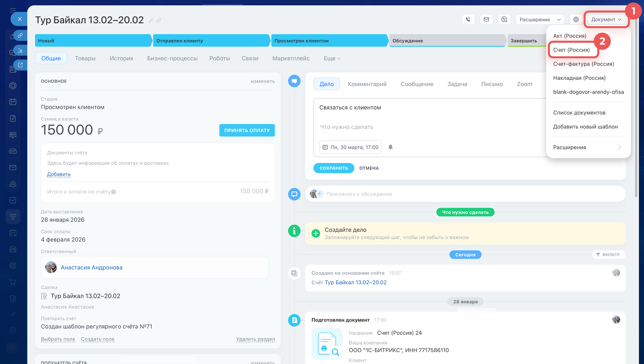Image resolution: width=644 pixels, height=364 pixels.
Task: Expand the Еще tab dropdown
Action: coord(332,58)
